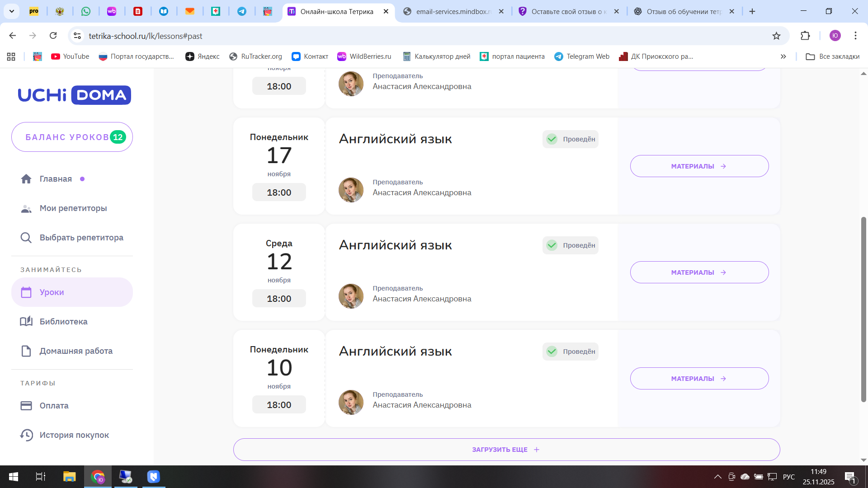The image size is (868, 488).
Task: Open Мои репетиторы in sidebar
Action: (73, 208)
